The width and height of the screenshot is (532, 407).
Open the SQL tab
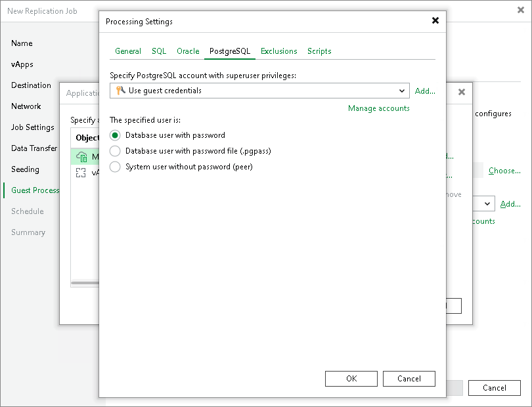159,51
